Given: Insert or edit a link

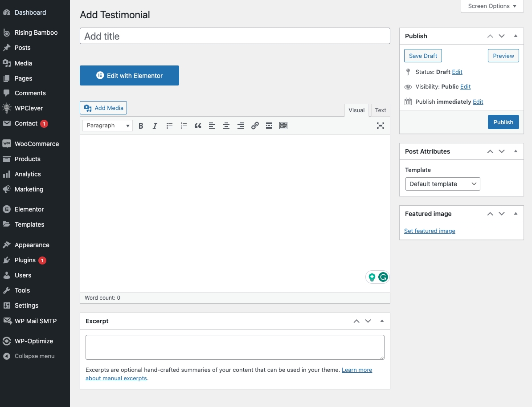Looking at the screenshot, I should [x=255, y=126].
